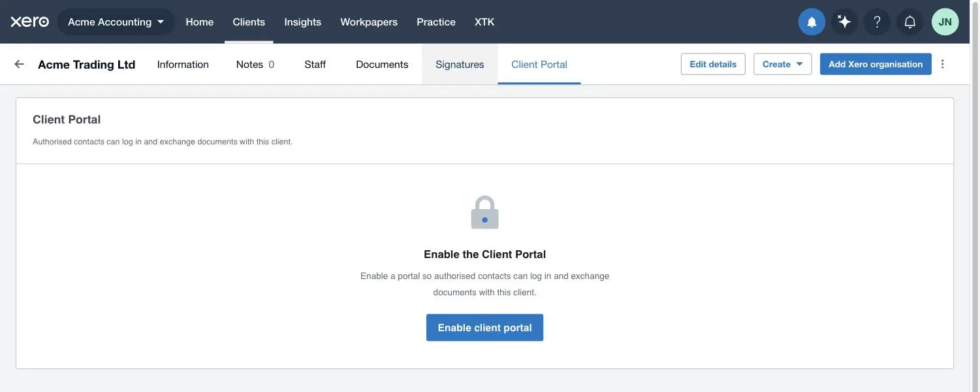Open Clients in top navigation
The width and height of the screenshot is (980, 392).
click(249, 22)
